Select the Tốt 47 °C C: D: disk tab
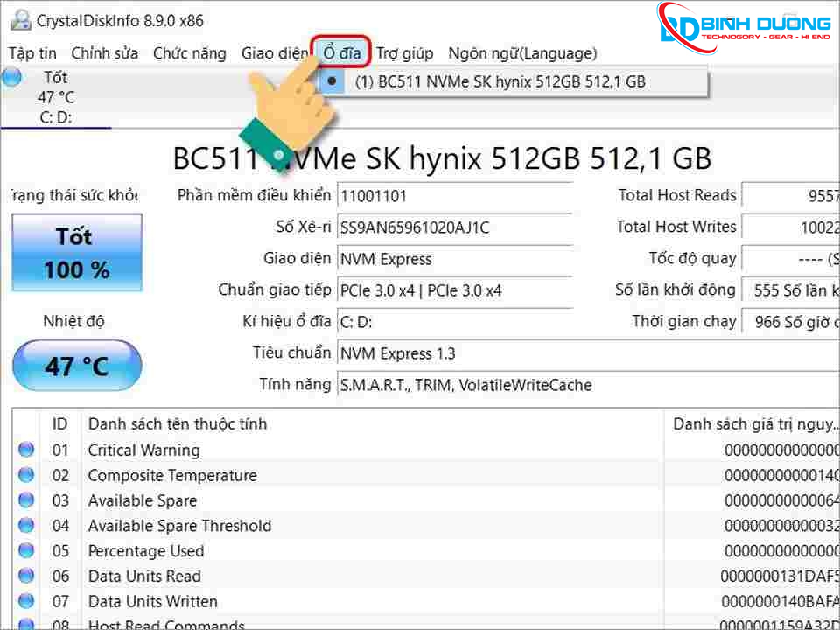 point(56,97)
